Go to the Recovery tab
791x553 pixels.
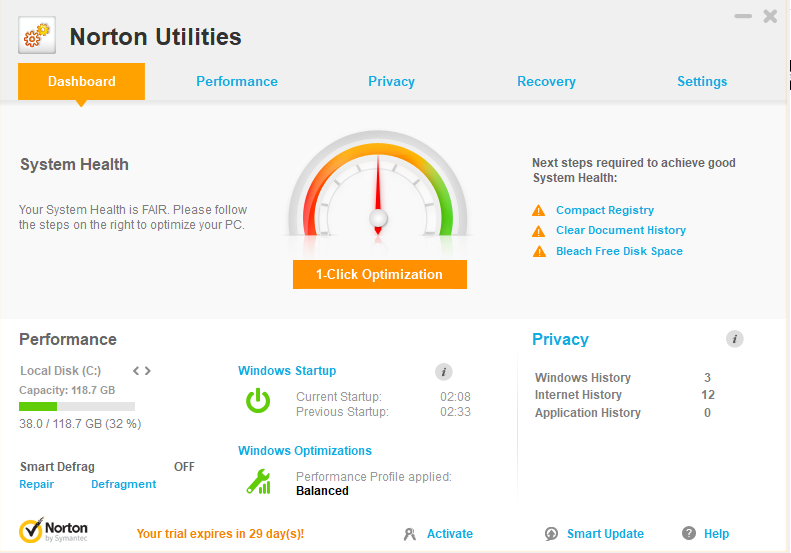click(x=546, y=81)
